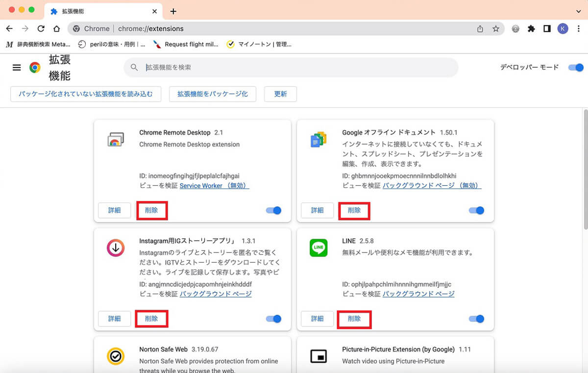This screenshot has width=588, height=373.
Task: Click the Picture-in-Picture extension icon
Action: tap(318, 356)
